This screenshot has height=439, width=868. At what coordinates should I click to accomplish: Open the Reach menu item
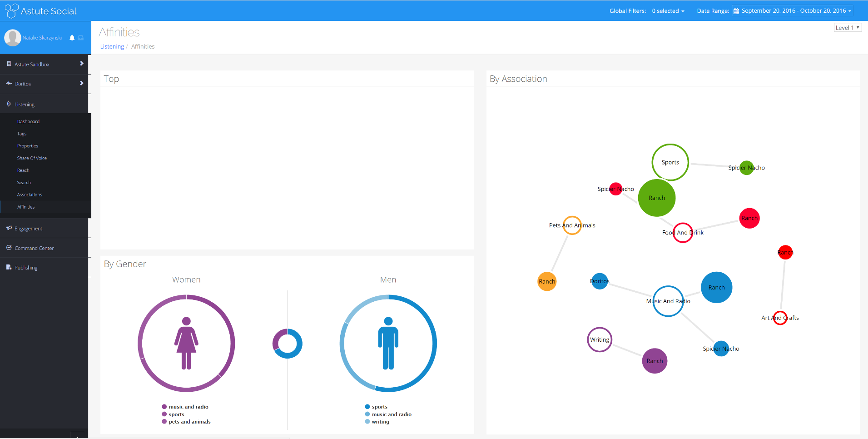(x=23, y=170)
